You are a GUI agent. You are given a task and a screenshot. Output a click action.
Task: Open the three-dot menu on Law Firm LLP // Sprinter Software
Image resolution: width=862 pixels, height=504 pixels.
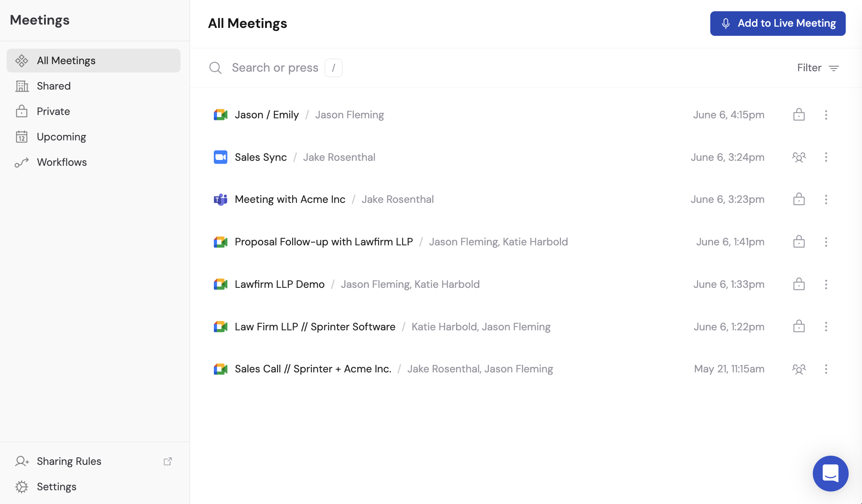(826, 327)
